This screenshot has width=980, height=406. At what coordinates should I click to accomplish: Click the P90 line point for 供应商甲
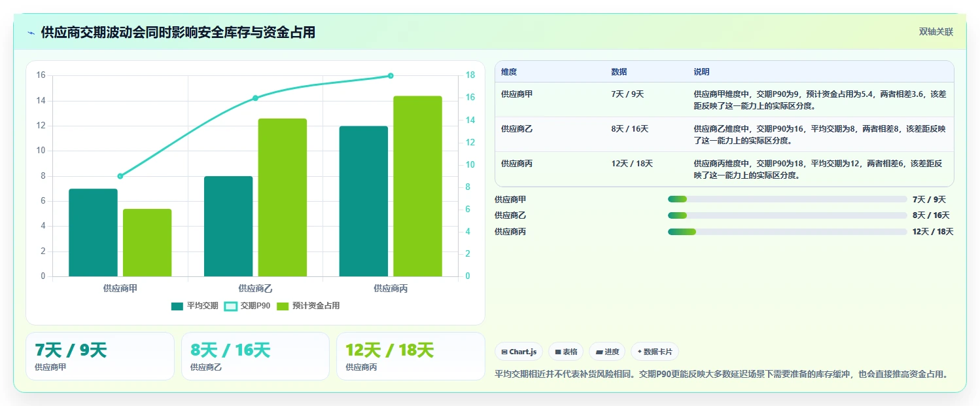coord(120,176)
